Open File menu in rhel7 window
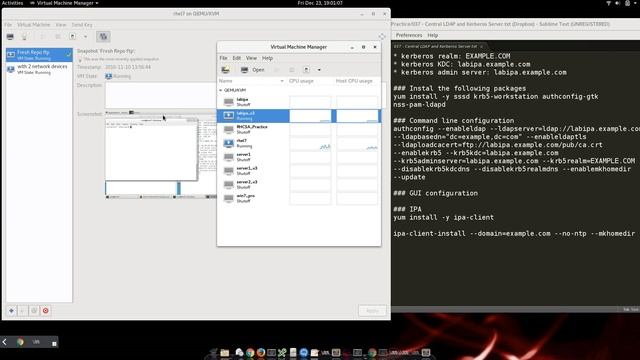This screenshot has height=360, width=640. coord(8,25)
